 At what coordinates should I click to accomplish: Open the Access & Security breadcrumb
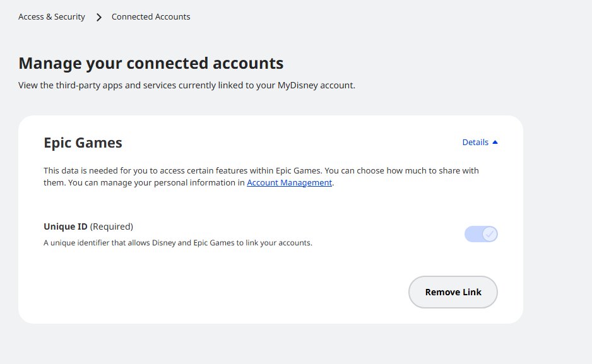tap(52, 16)
